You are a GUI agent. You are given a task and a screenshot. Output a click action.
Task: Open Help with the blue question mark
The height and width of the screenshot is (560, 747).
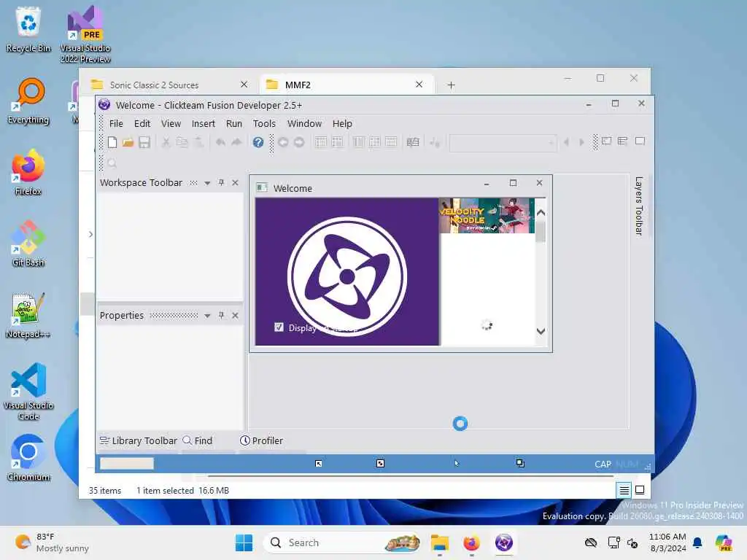[x=258, y=142]
